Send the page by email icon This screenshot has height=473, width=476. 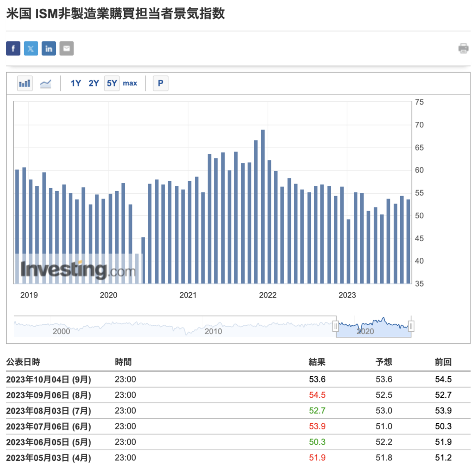point(66,48)
